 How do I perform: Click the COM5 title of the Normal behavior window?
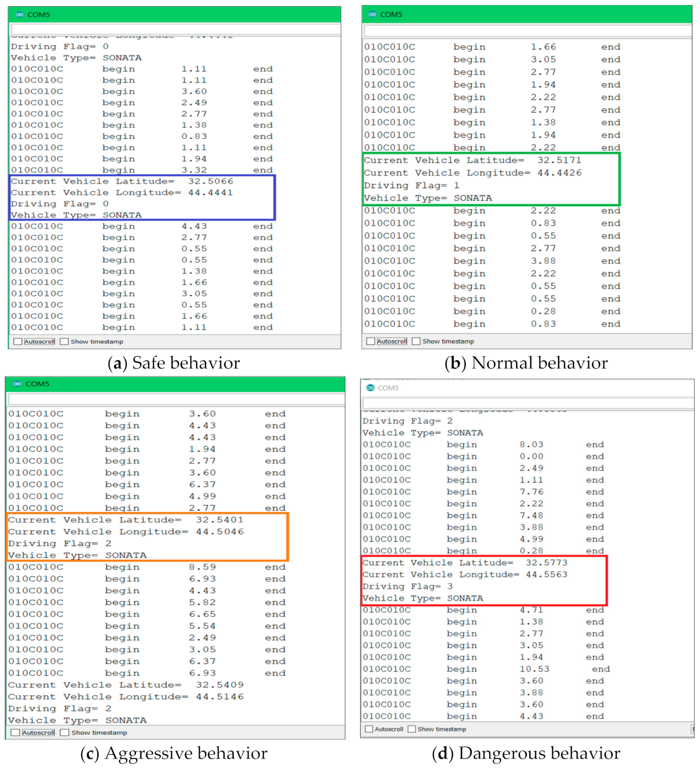pos(391,14)
